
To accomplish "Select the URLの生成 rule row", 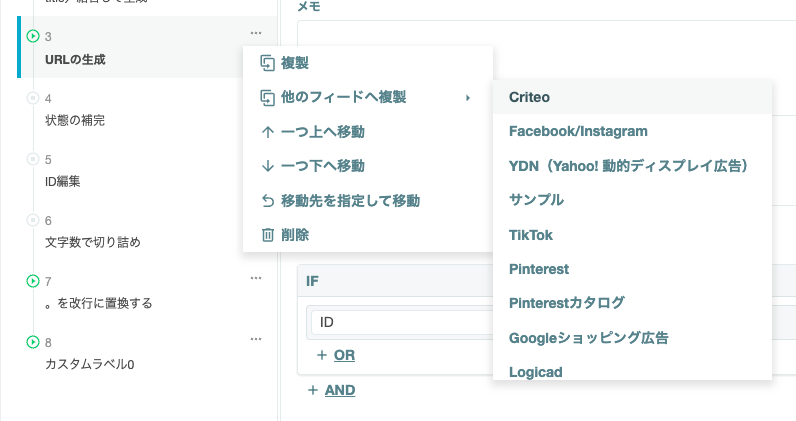I will 147,47.
